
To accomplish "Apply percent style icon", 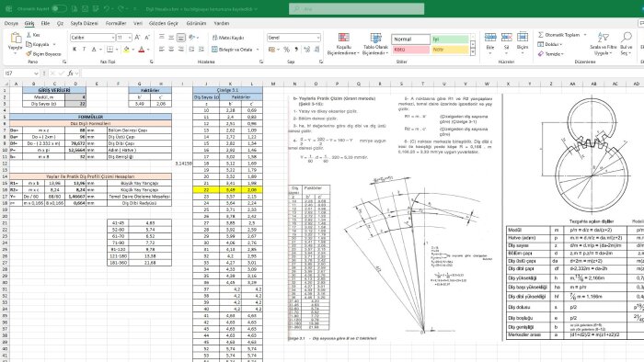I will point(286,50).
